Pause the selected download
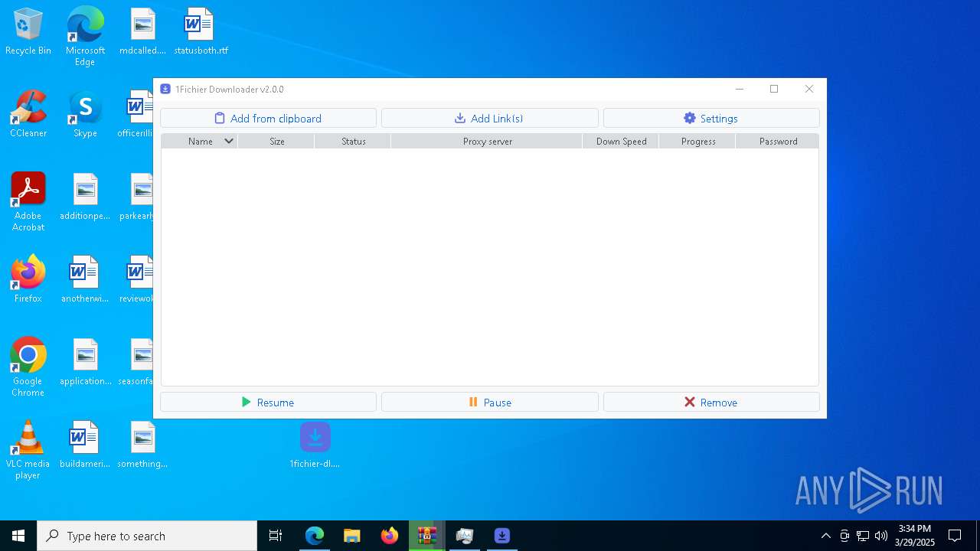The image size is (980, 551). [x=489, y=402]
